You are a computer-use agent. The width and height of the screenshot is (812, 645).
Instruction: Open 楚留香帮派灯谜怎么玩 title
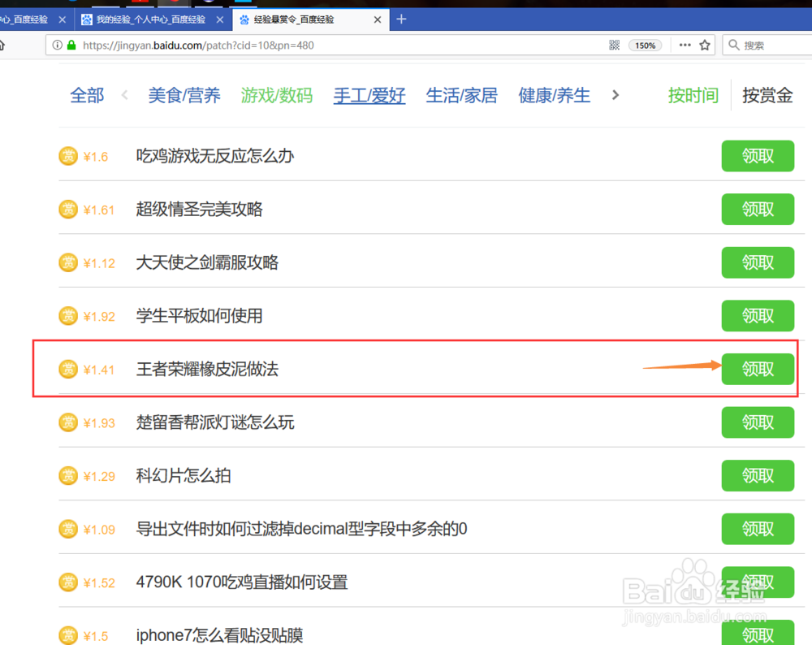pos(215,422)
